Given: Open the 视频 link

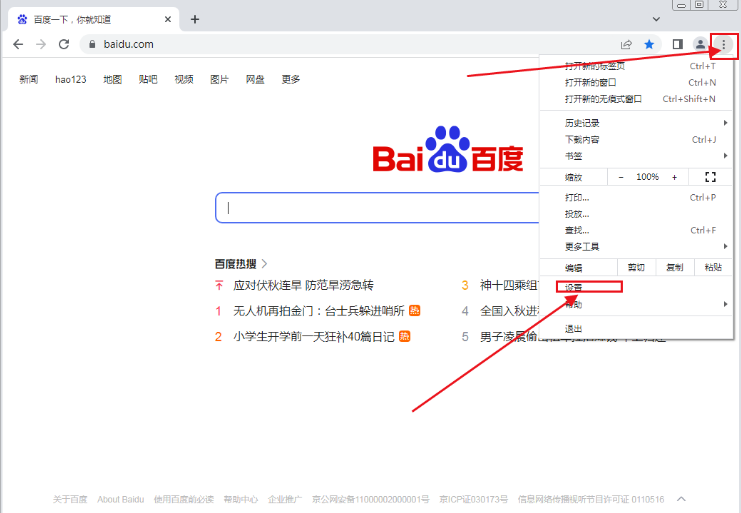Looking at the screenshot, I should click(184, 79).
